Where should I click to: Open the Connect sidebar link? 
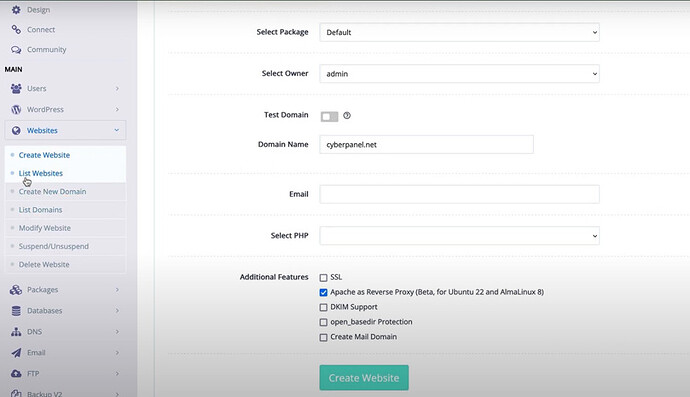41,29
